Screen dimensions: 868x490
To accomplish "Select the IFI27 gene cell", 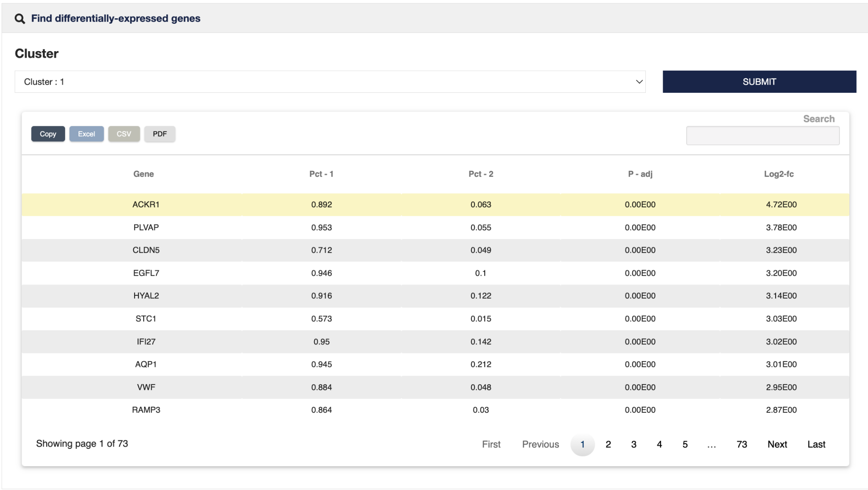I will pos(146,342).
